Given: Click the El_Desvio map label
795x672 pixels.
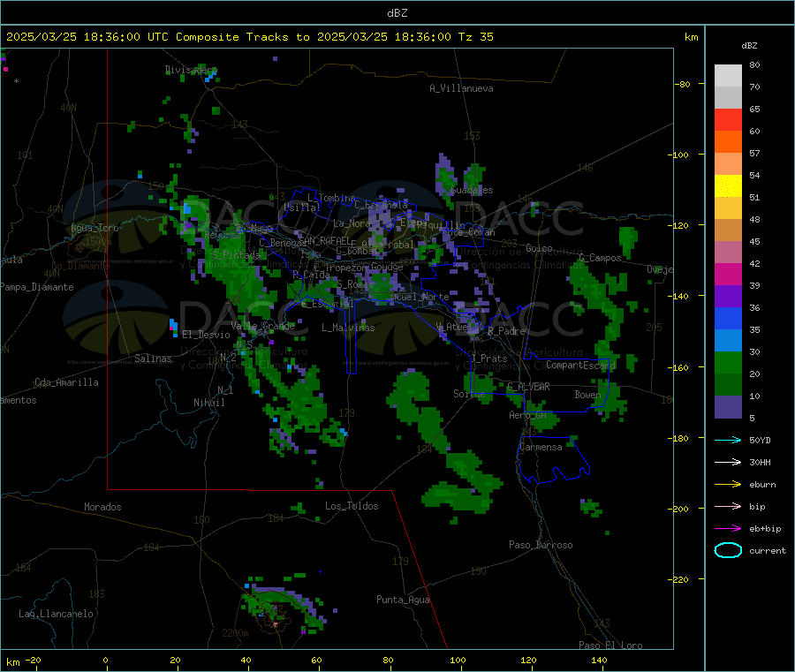Looking at the screenshot, I should pyautogui.click(x=206, y=335).
